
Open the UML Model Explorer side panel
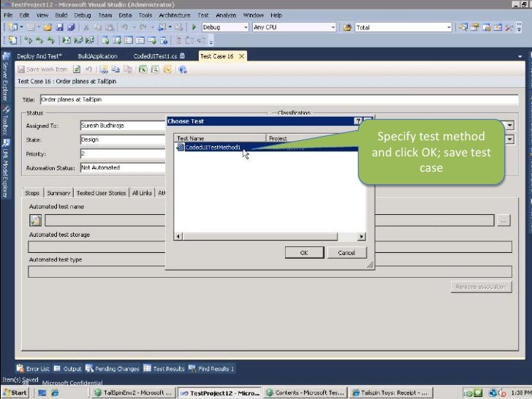(x=5, y=168)
